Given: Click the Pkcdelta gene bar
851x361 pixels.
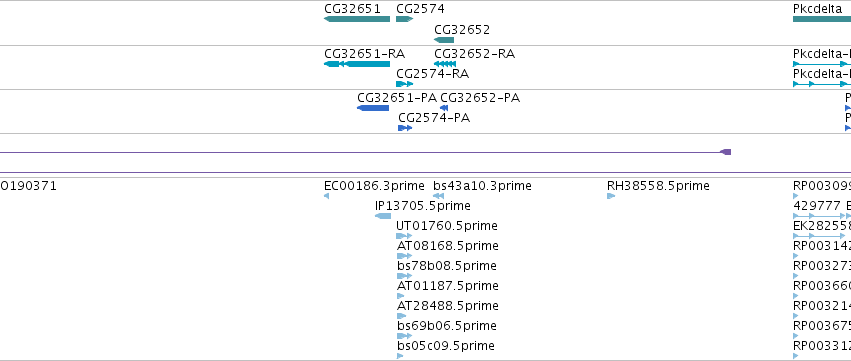Looking at the screenshot, I should coord(822,19).
